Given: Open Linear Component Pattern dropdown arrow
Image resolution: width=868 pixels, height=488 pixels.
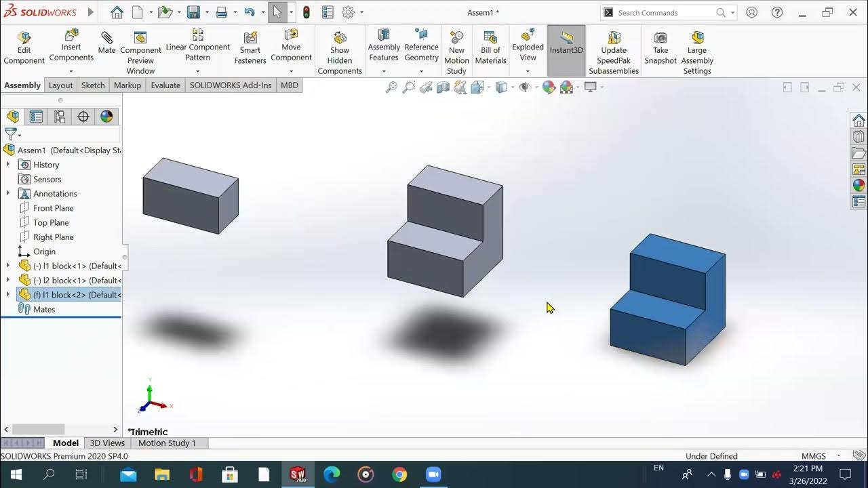Looking at the screenshot, I should point(198,70).
